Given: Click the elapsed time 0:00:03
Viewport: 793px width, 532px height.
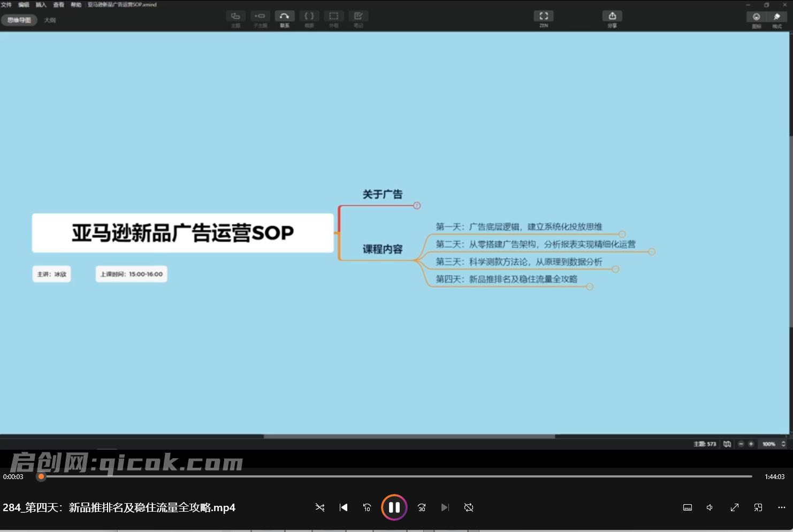Looking at the screenshot, I should click(13, 476).
